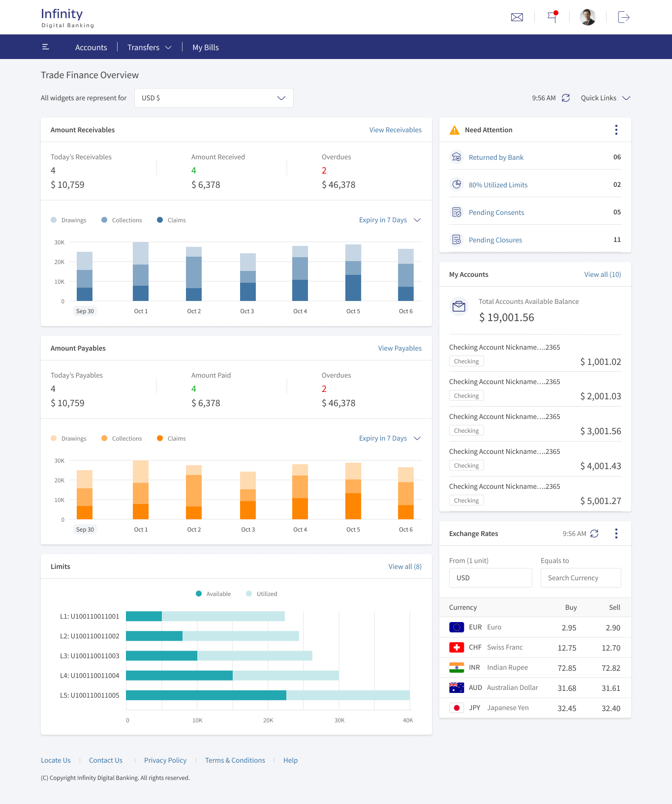This screenshot has width=672, height=804.
Task: Click the Infinity Digital Banking logo
Action: coord(67,18)
